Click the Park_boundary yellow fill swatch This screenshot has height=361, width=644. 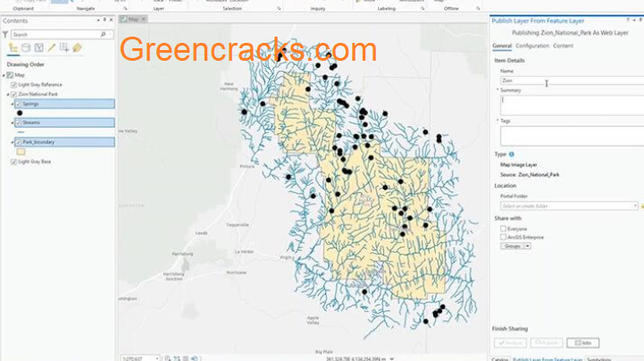click(21, 152)
